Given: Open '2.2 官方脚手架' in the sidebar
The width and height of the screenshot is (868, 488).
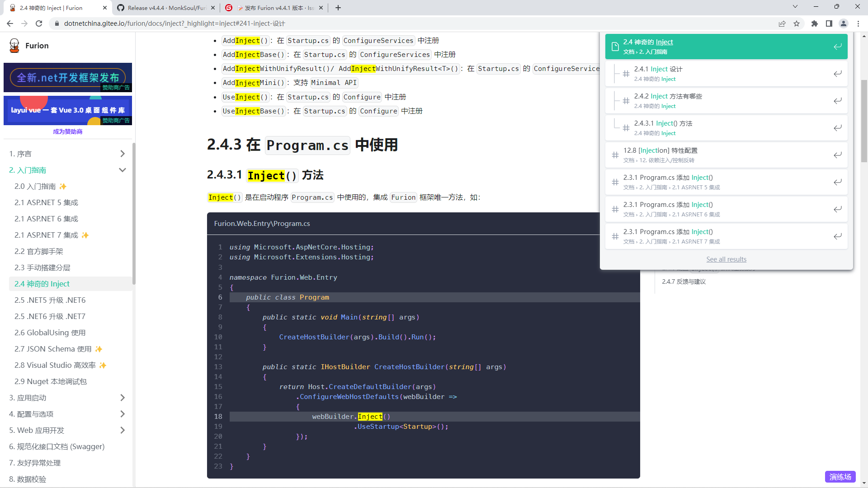Looking at the screenshot, I should (x=39, y=251).
